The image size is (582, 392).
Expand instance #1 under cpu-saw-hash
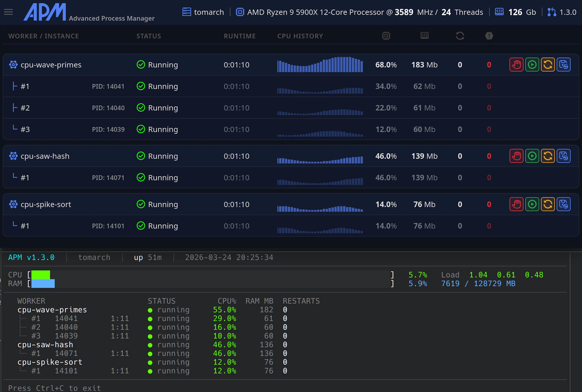(25, 178)
